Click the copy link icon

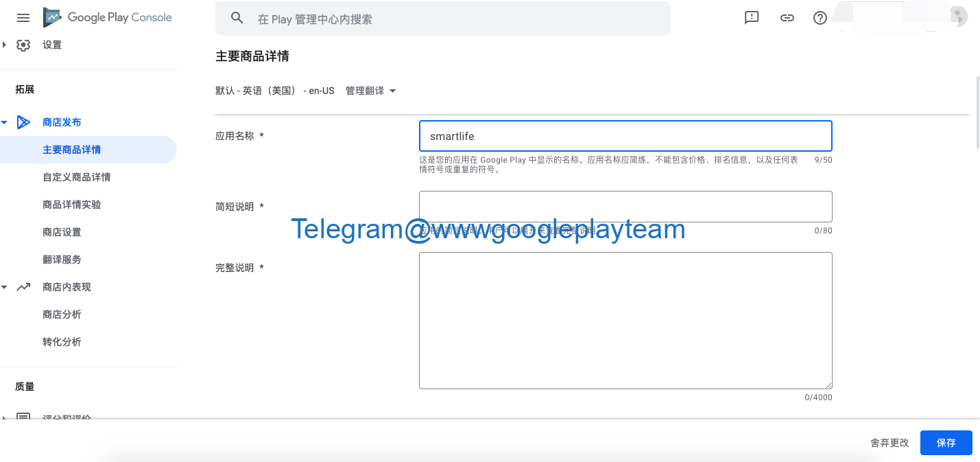[787, 18]
